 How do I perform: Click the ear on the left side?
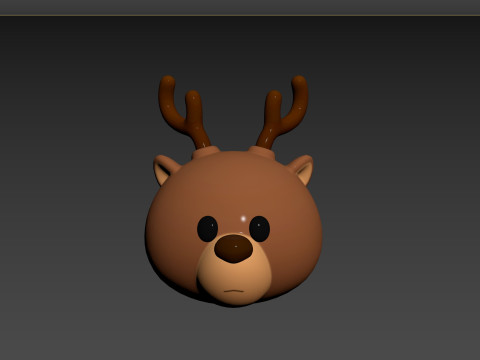pyautogui.click(x=166, y=169)
